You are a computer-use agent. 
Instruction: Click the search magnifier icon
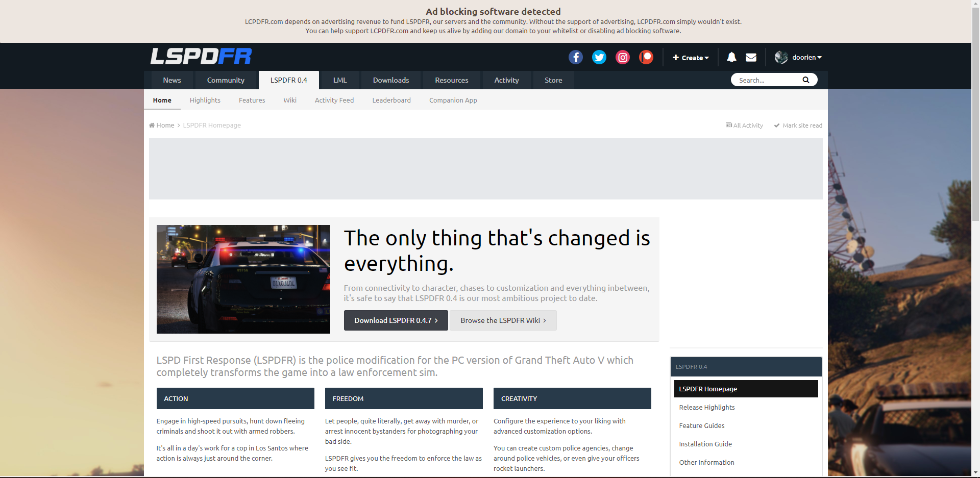(806, 80)
